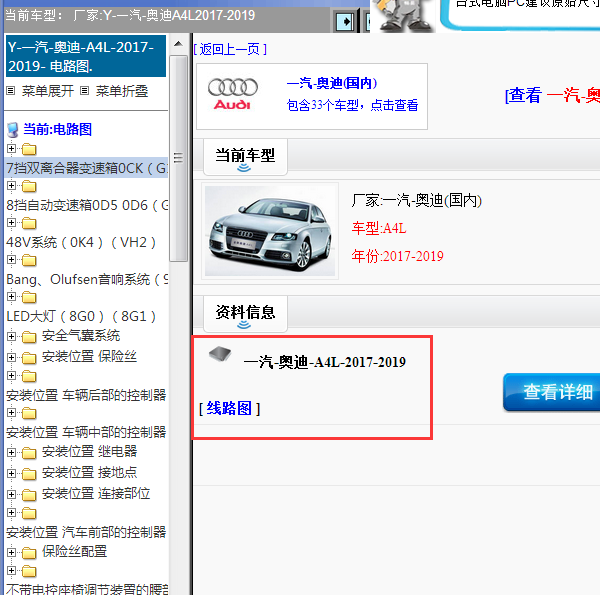Screen dimensions: 600x595
Task: Open the 一汽-奥迪(国内) link
Action: (x=332, y=83)
